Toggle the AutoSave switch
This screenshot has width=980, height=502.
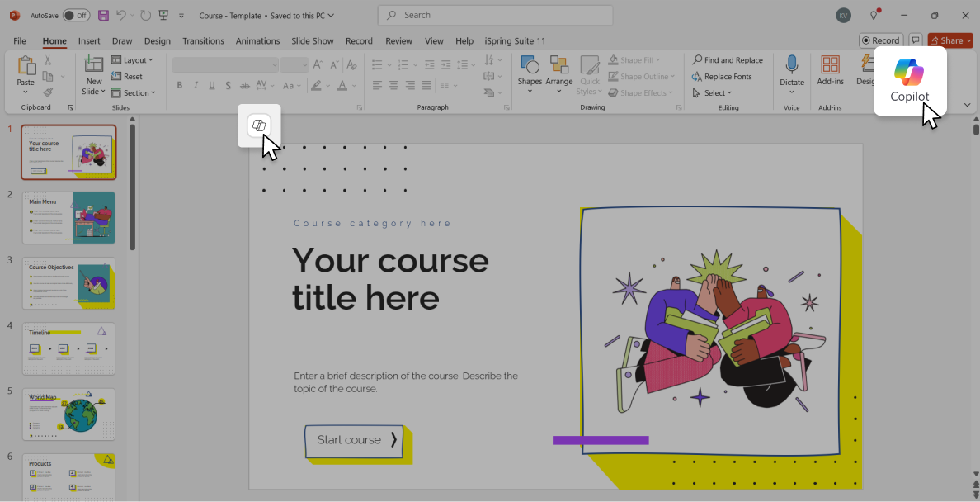76,15
